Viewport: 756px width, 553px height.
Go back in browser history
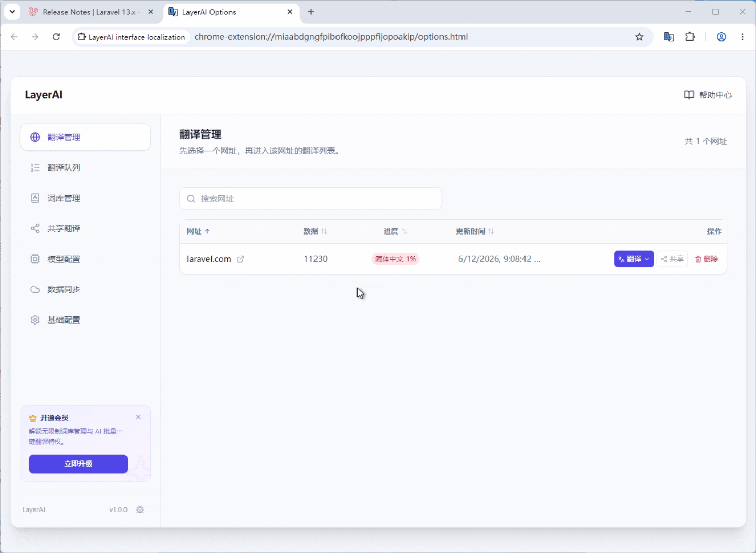tap(14, 37)
